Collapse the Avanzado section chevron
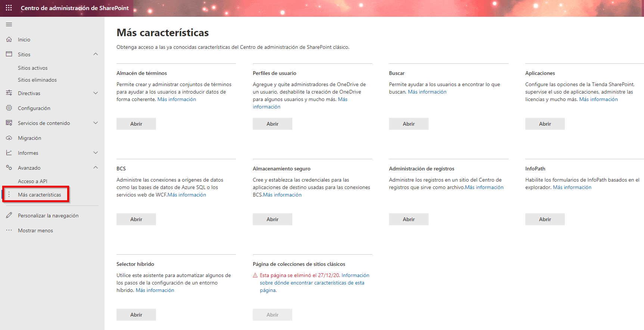Image resolution: width=644 pixels, height=330 pixels. point(96,168)
